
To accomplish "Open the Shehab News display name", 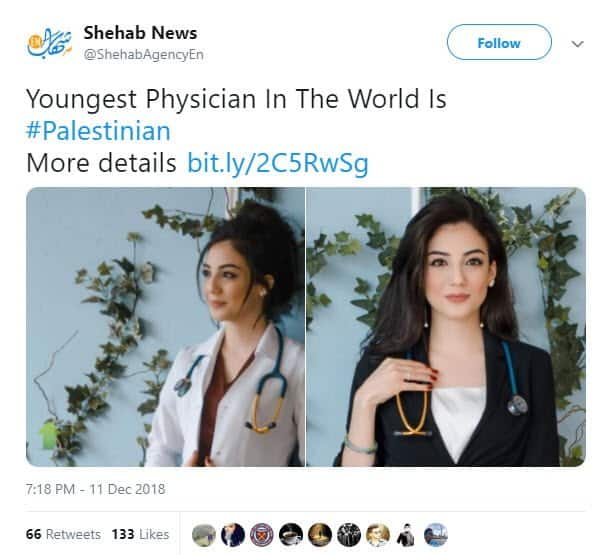I will 140,33.
